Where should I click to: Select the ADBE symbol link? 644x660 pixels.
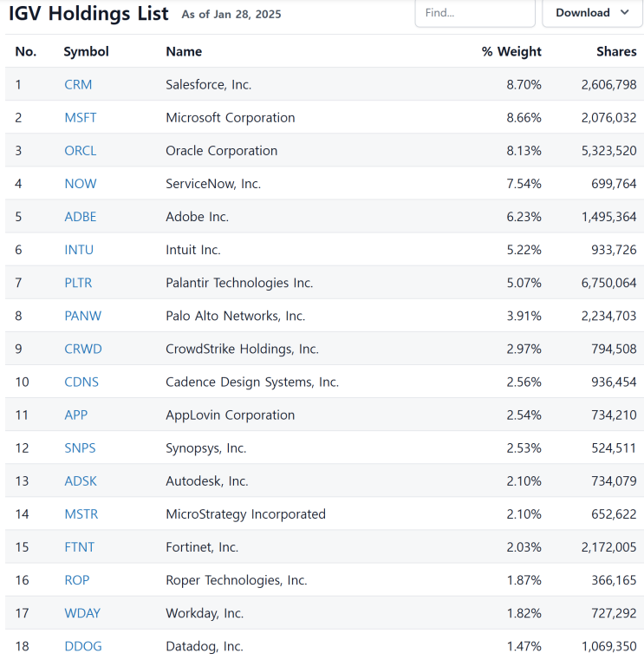[80, 217]
